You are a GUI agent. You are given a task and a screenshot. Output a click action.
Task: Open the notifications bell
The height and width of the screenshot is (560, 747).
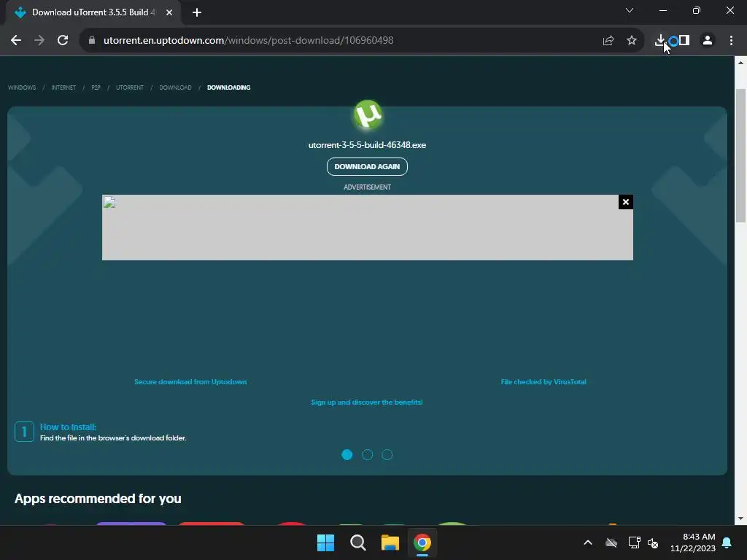[727, 542]
